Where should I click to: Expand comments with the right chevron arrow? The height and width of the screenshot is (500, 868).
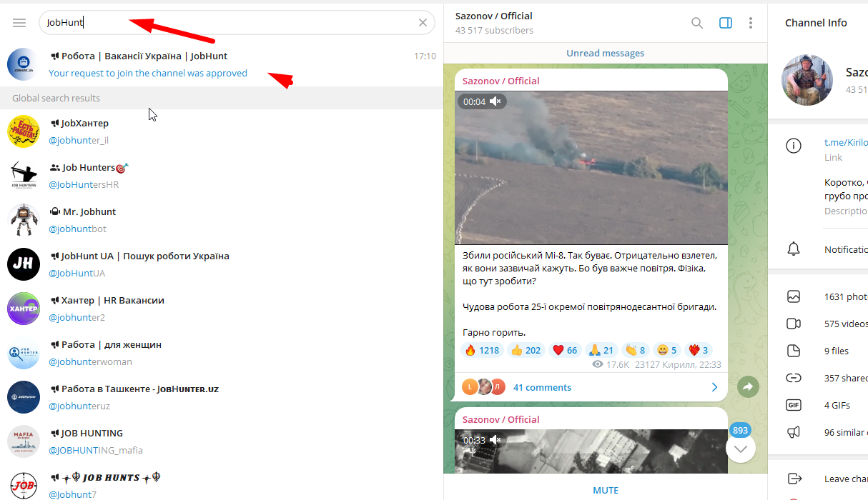tap(714, 387)
